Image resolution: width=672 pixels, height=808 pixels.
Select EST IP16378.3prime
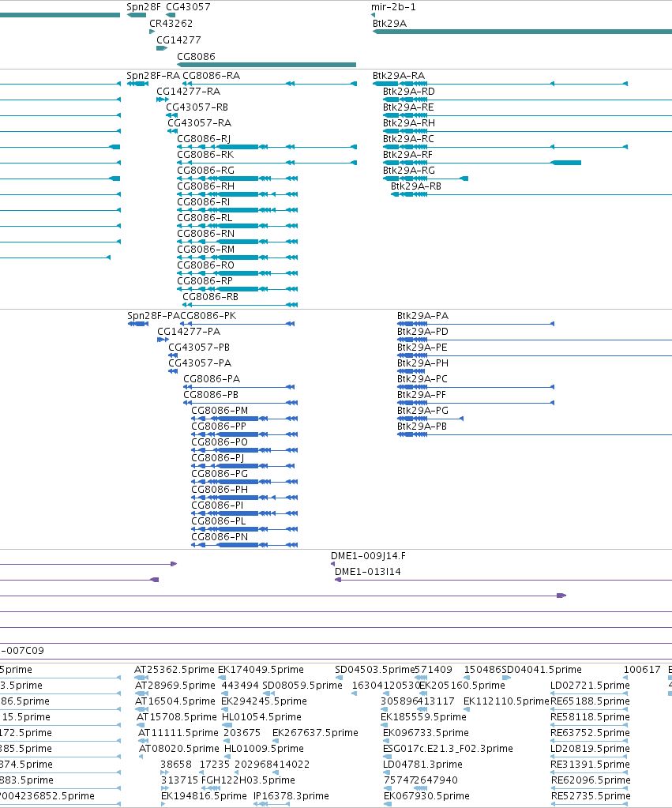[291, 796]
